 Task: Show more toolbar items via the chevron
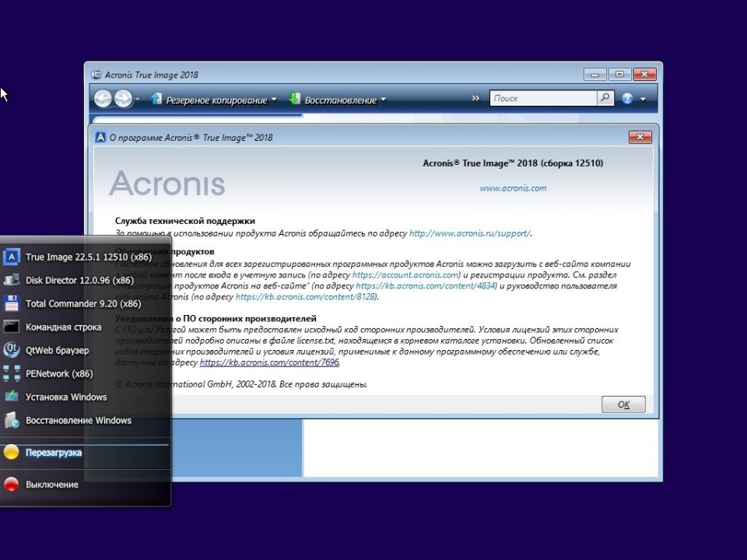475,98
